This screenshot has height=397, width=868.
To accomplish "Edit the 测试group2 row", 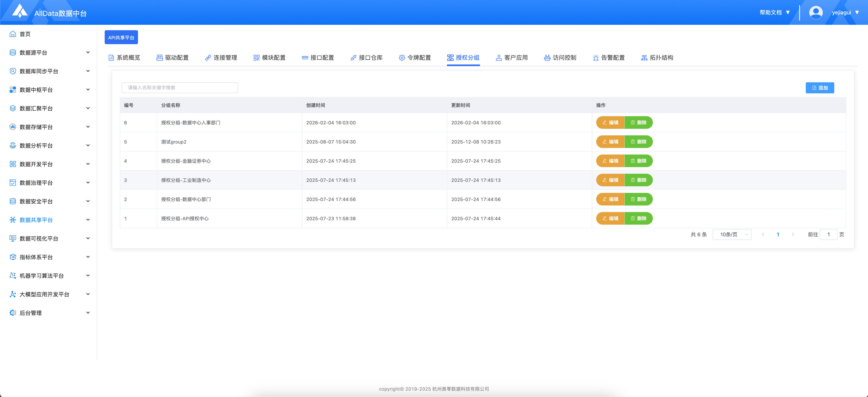I will (610, 142).
